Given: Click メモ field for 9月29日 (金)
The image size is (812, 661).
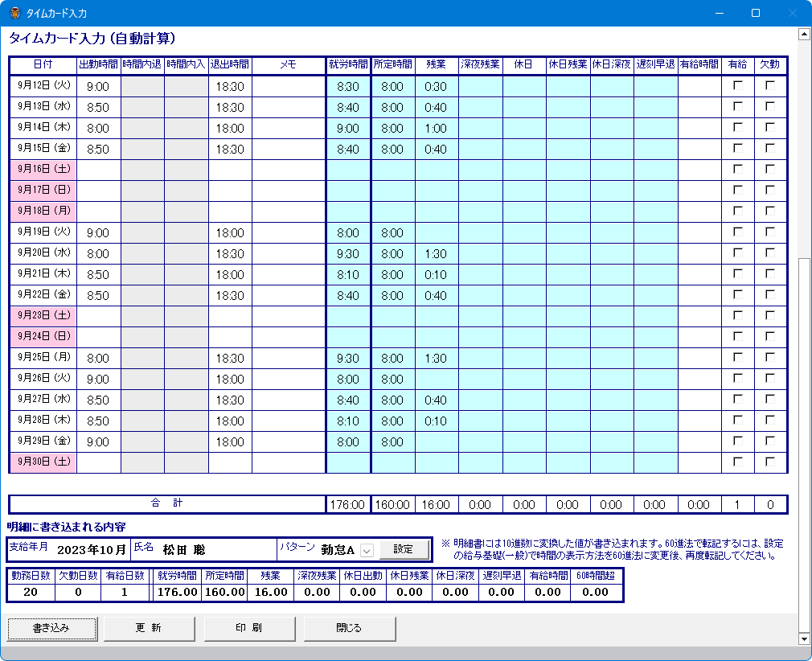Looking at the screenshot, I should [x=289, y=442].
